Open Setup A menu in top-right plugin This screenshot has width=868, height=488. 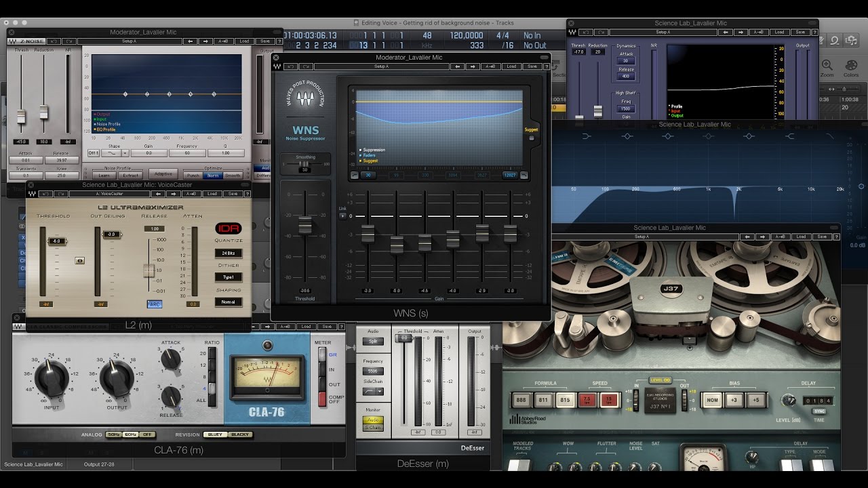[663, 32]
